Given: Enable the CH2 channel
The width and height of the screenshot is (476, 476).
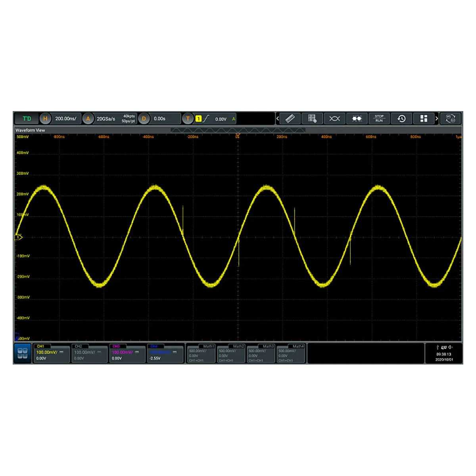Looking at the screenshot, I should point(79,346).
